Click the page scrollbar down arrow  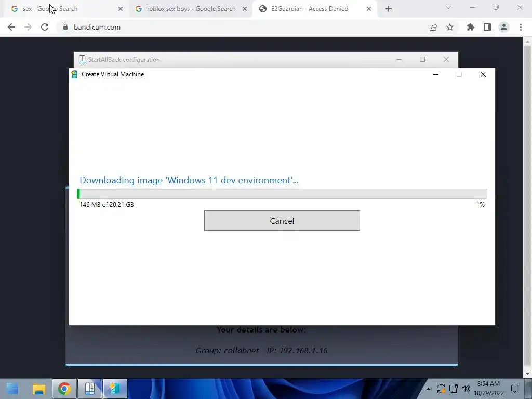pos(527,374)
